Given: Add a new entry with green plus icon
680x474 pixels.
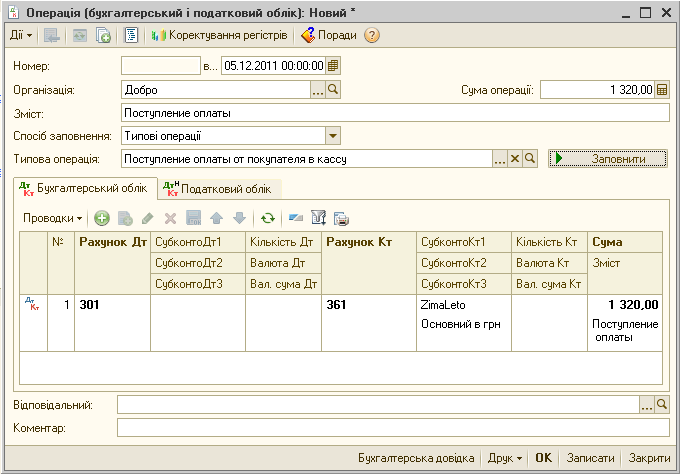Looking at the screenshot, I should tap(102, 218).
